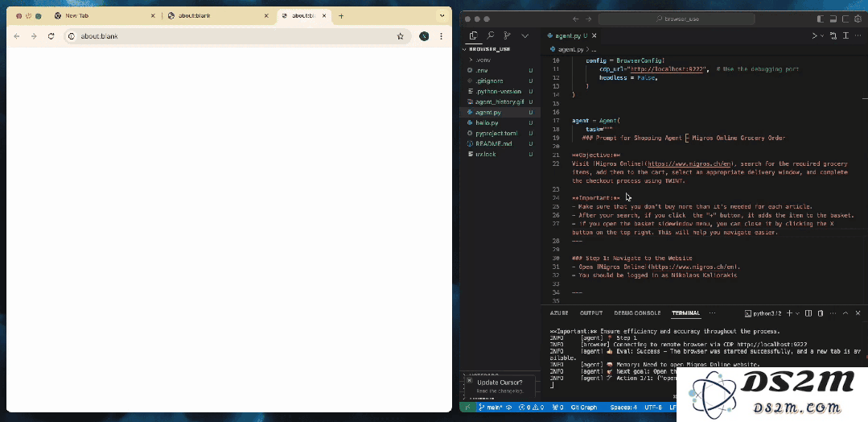The height and width of the screenshot is (422, 868).
Task: Open hello.py in the file explorer
Action: coord(500,122)
